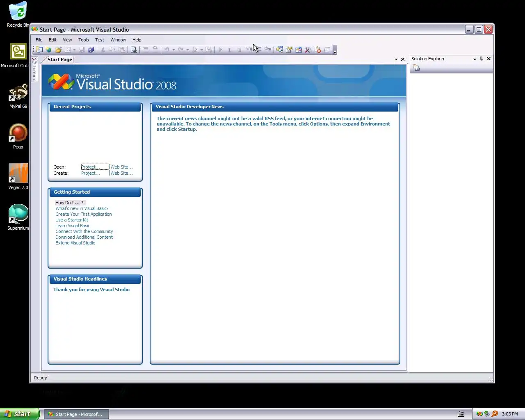Screen dimensions: 525x420
Task: Click the Create Project... link
Action: (91, 173)
